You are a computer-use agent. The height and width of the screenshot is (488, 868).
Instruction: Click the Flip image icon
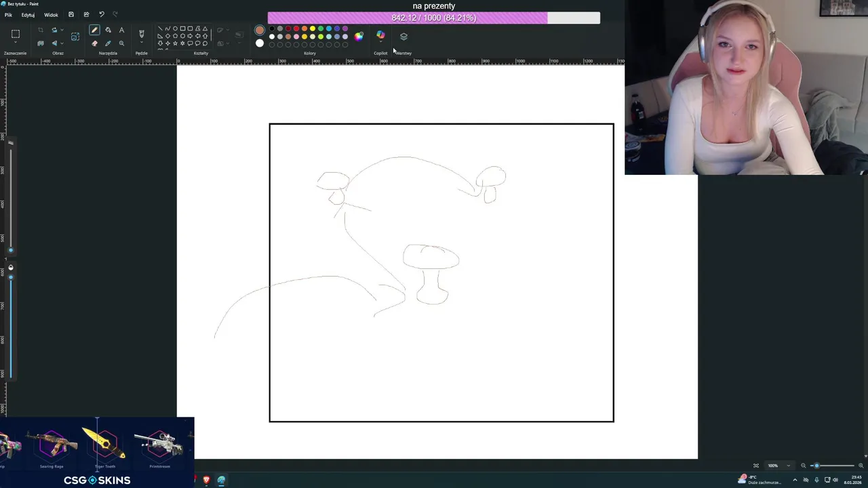click(x=54, y=43)
